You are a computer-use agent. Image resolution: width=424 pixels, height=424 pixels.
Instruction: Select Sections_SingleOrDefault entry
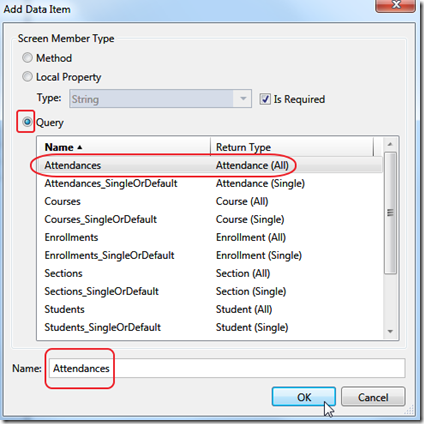(210, 291)
